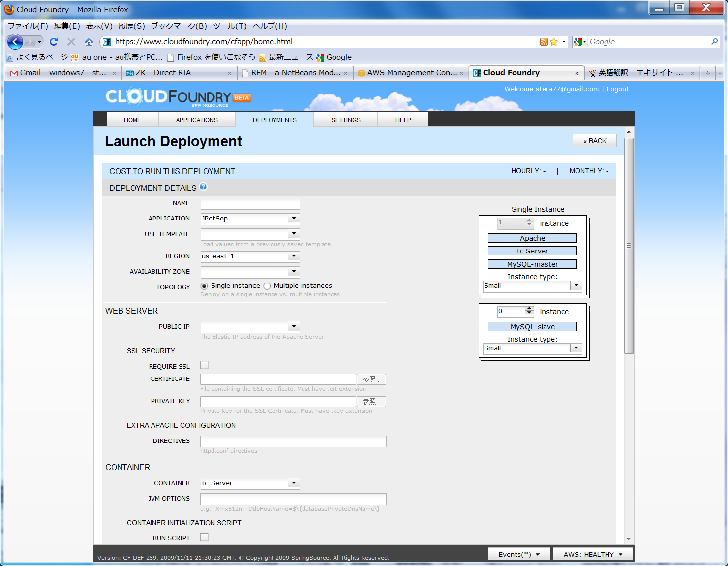Increase the MySQL-slave instance count stepper

[x=529, y=309]
